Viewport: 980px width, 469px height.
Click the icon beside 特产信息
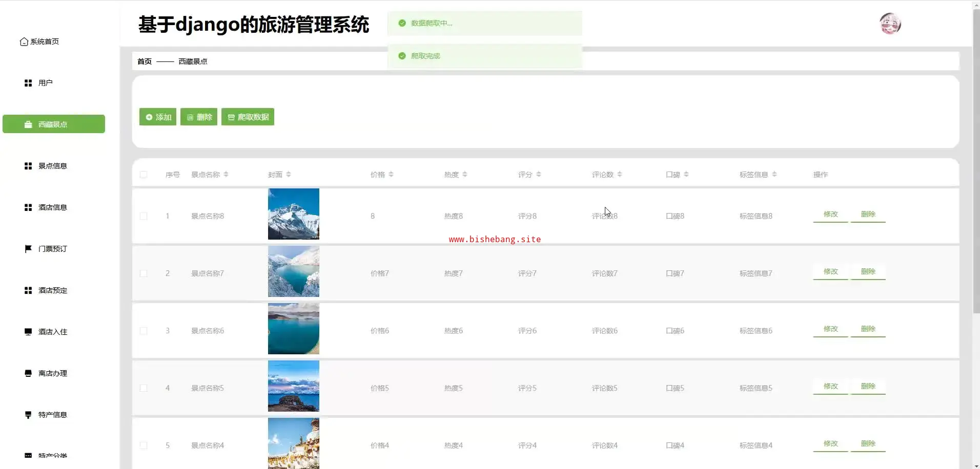click(x=28, y=415)
